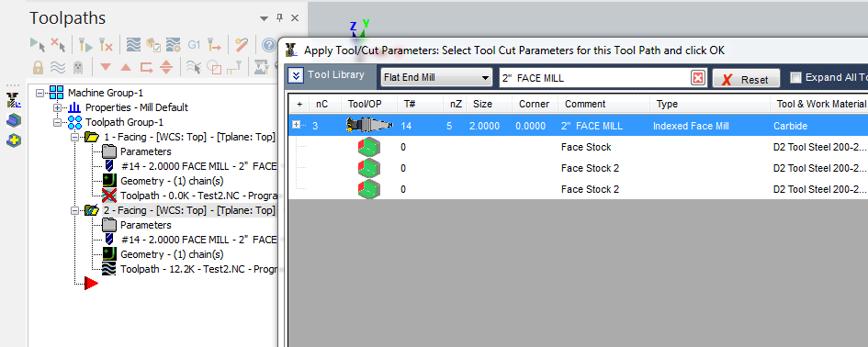Image resolution: width=868 pixels, height=347 pixels.
Task: Click the Geometry - (1) chain(s) item of operation 2
Action: 172,254
